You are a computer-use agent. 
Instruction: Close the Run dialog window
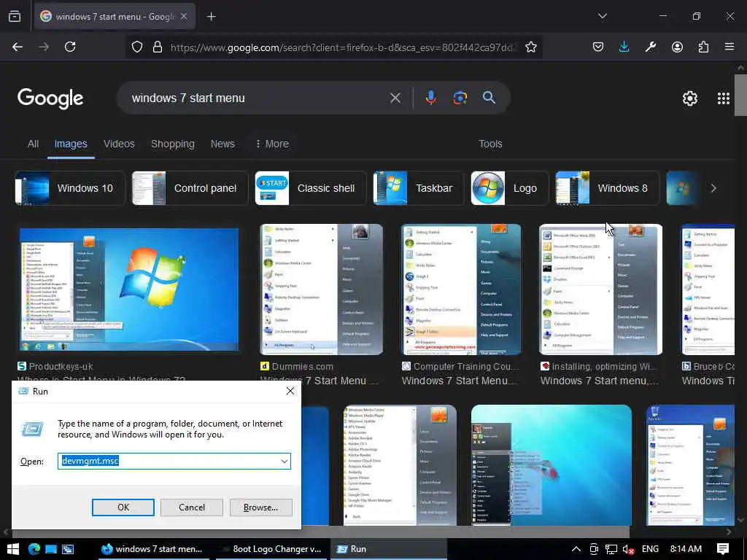[x=290, y=391]
